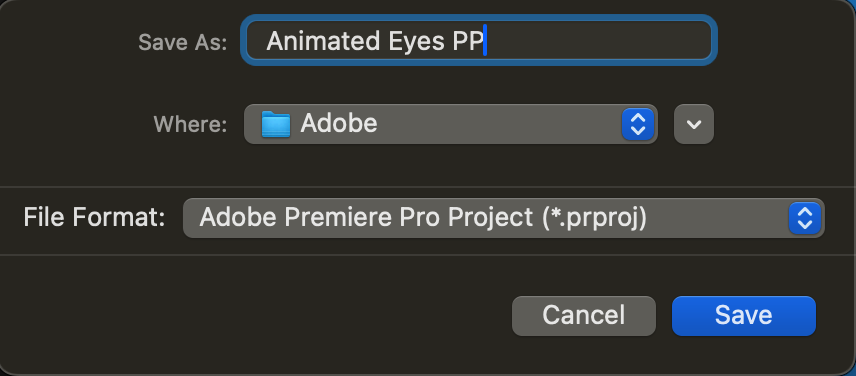Place cursor after PP in filename

(485, 41)
